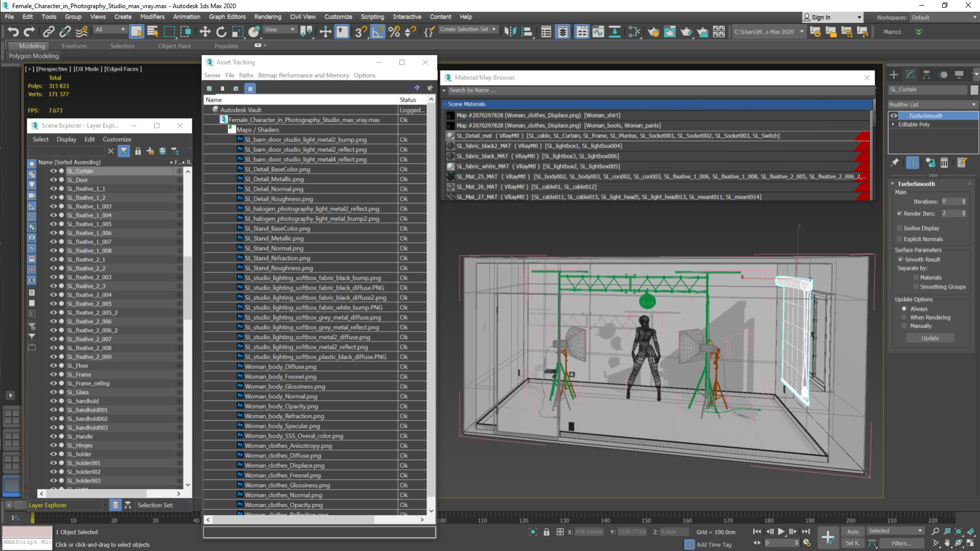
Task: Click Add Time Tag icon
Action: coord(690,544)
